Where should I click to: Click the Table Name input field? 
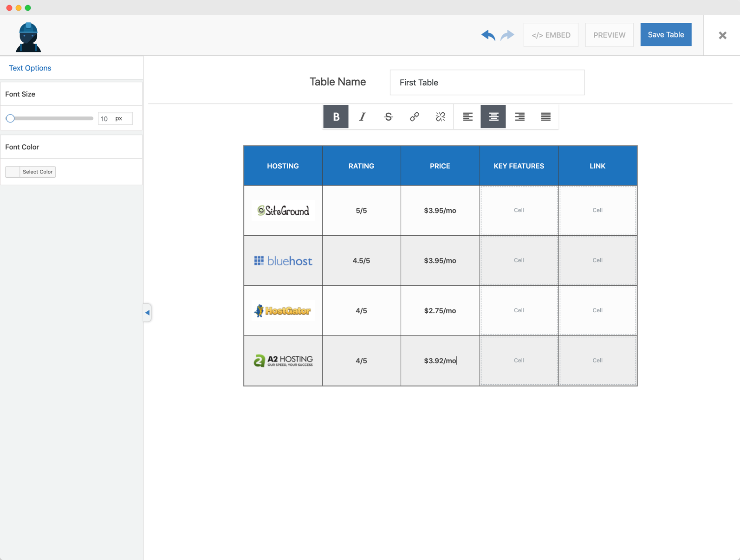pos(487,83)
